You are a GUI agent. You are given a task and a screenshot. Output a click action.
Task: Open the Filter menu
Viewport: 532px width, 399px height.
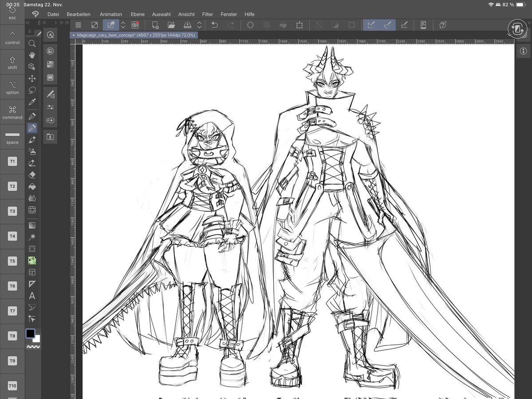click(x=207, y=14)
